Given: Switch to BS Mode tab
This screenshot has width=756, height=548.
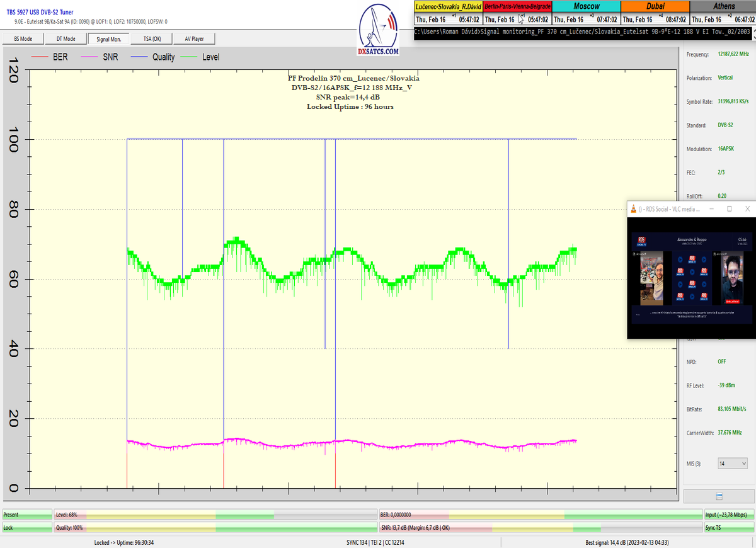Looking at the screenshot, I should pyautogui.click(x=23, y=39).
